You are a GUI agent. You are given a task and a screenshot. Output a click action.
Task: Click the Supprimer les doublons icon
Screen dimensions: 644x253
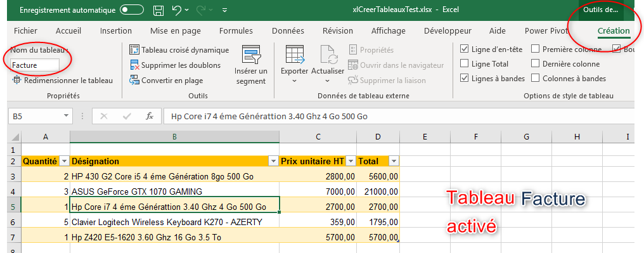135,65
